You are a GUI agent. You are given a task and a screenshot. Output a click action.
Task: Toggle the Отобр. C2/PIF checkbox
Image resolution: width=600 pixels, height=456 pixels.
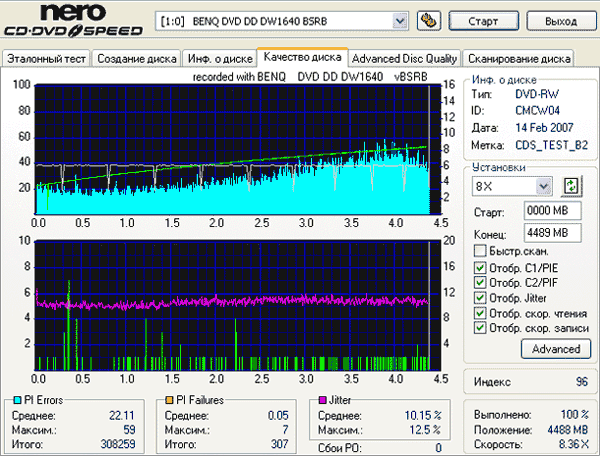click(x=480, y=282)
